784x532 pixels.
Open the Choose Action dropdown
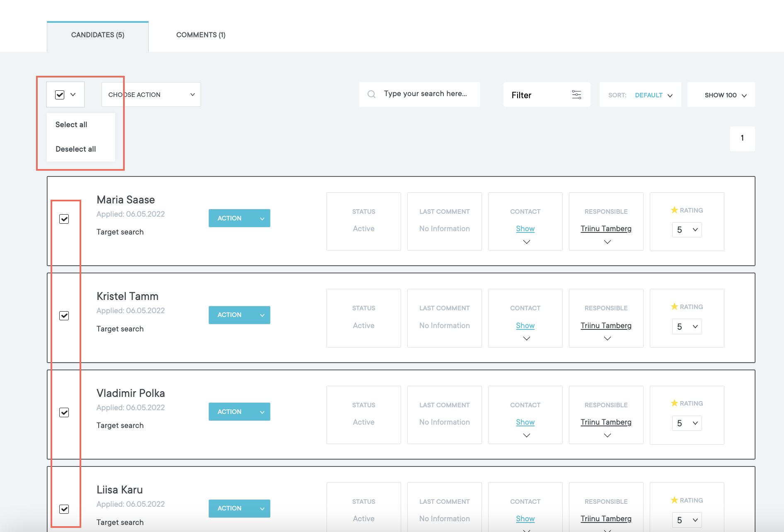click(x=151, y=94)
